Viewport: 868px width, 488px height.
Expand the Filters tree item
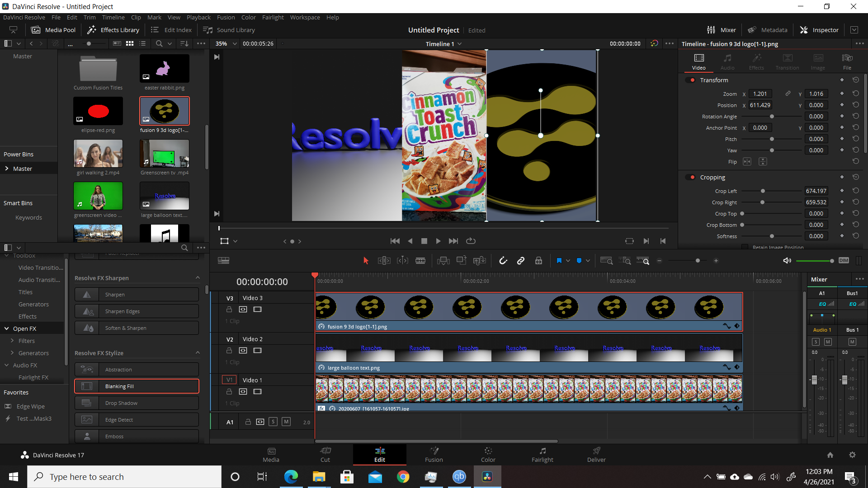[12, 341]
